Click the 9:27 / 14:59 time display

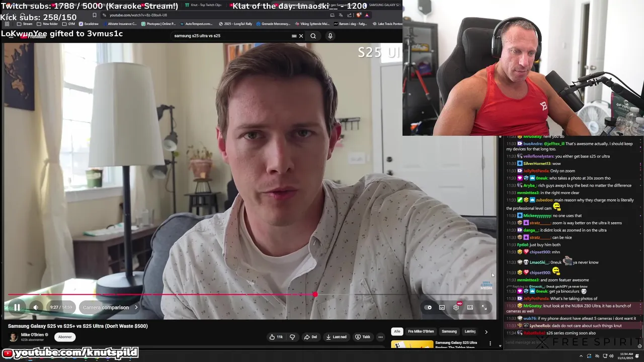[x=61, y=307]
